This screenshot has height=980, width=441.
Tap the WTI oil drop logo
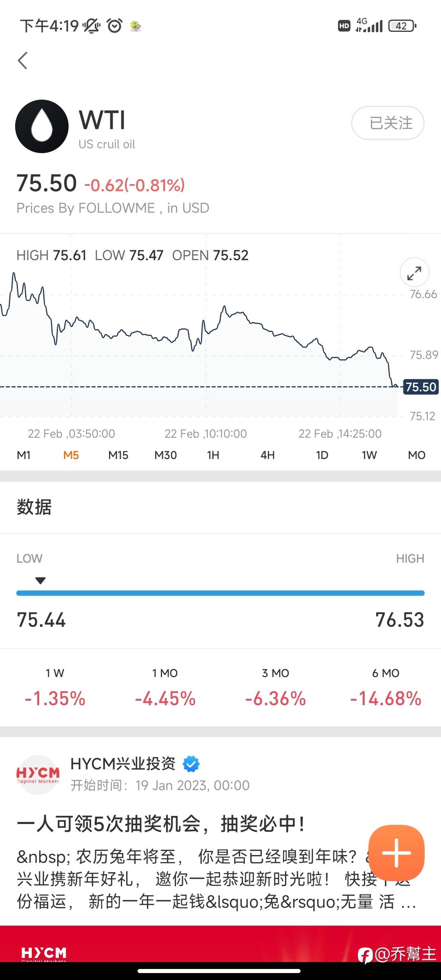[42, 126]
